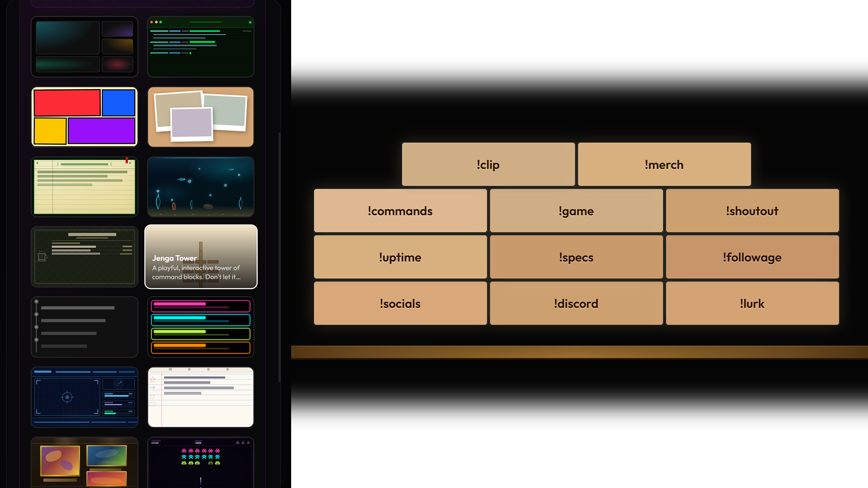Click the !uptime block
868x488 pixels.
[x=400, y=257]
